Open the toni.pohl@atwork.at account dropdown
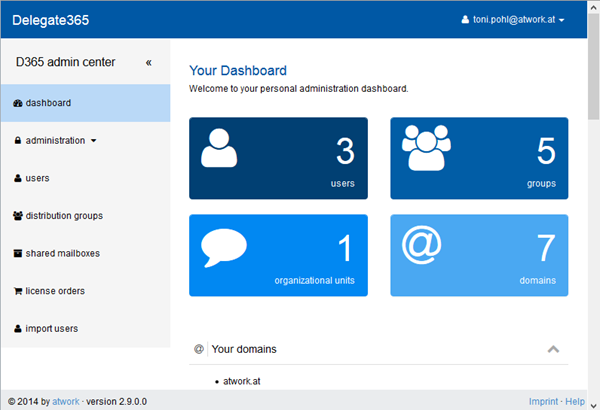This screenshot has height=410, width=600. (512, 20)
